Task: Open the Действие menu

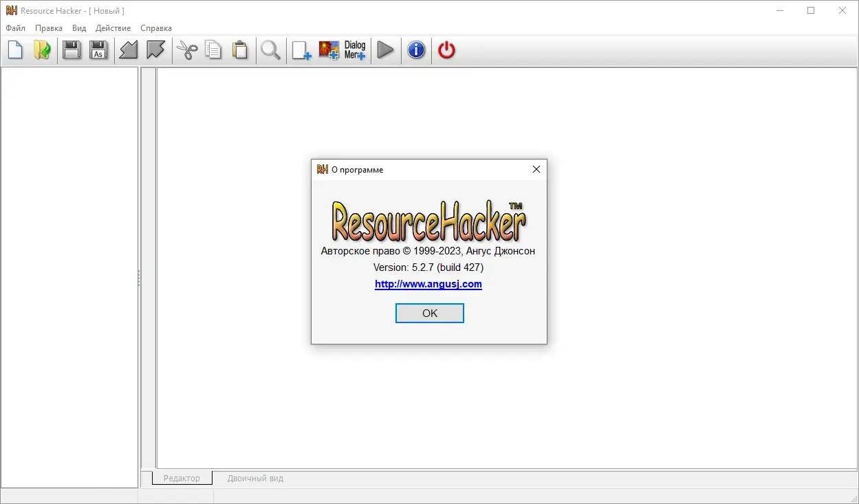Action: point(113,28)
